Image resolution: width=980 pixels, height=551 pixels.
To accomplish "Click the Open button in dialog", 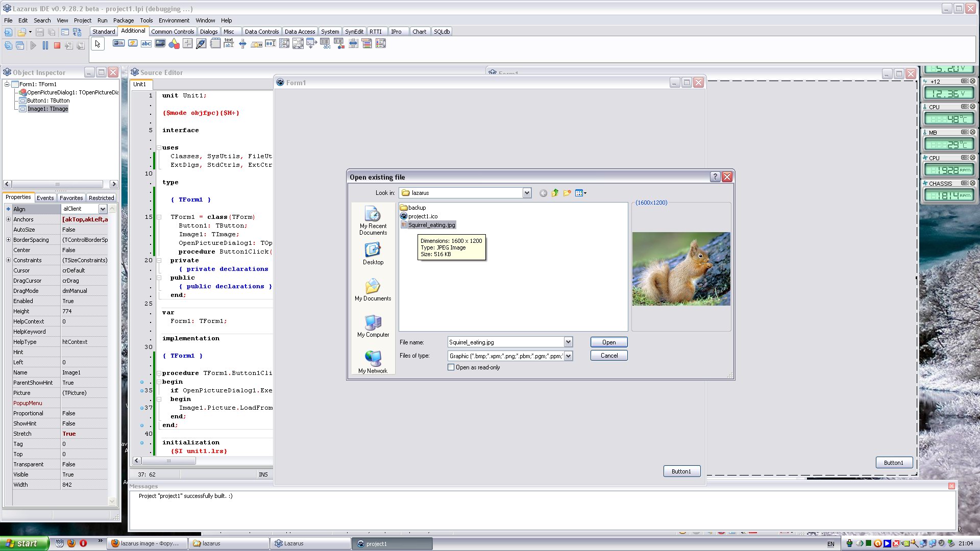I will 608,342.
